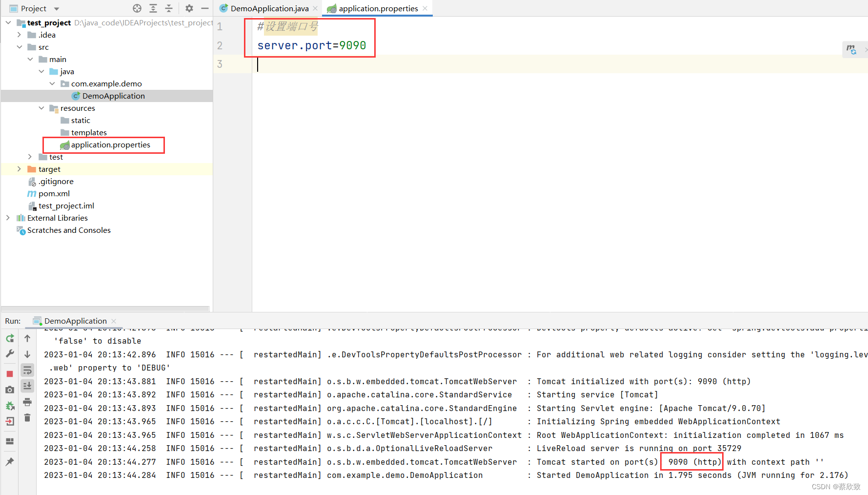Collapse the main folder

coord(30,59)
